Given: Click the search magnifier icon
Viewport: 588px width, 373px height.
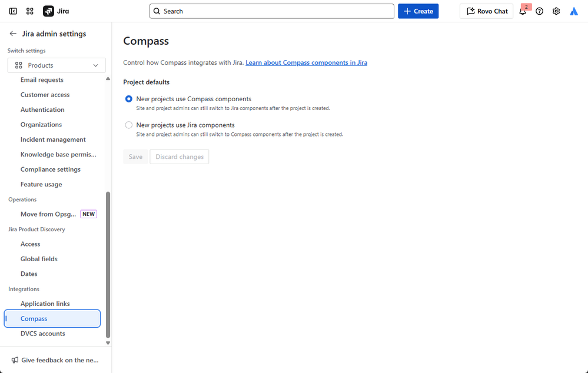Looking at the screenshot, I should pyautogui.click(x=157, y=11).
